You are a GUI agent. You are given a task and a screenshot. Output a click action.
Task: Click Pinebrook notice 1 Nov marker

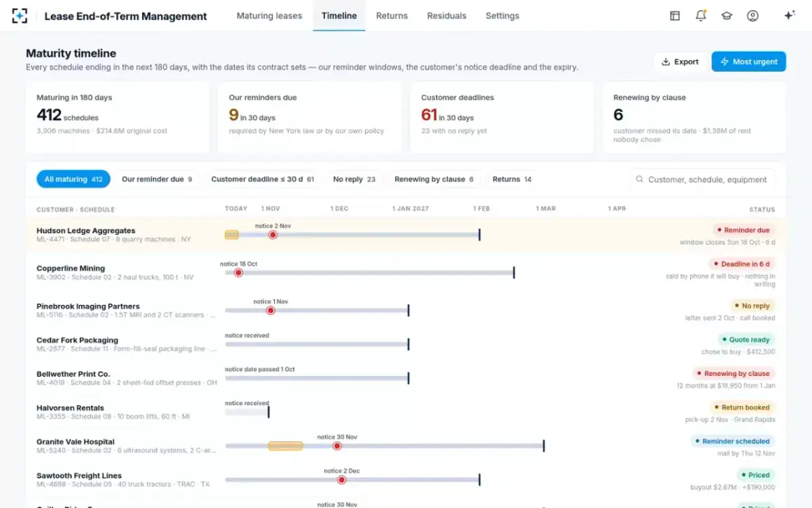(271, 311)
